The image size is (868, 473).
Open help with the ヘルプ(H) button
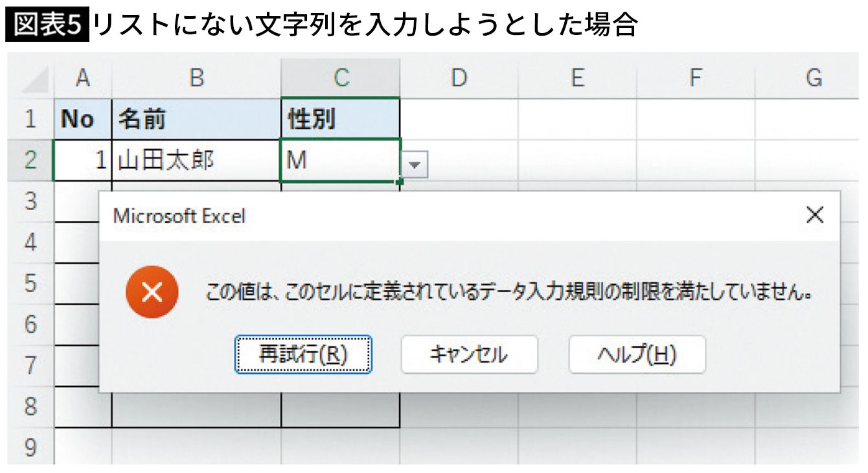[x=637, y=354]
